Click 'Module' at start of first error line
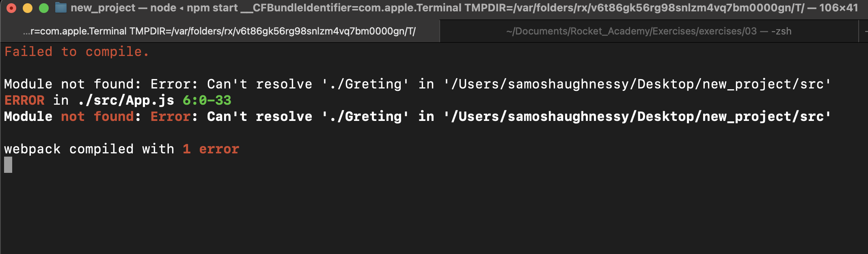Image resolution: width=868 pixels, height=254 pixels. pos(28,84)
